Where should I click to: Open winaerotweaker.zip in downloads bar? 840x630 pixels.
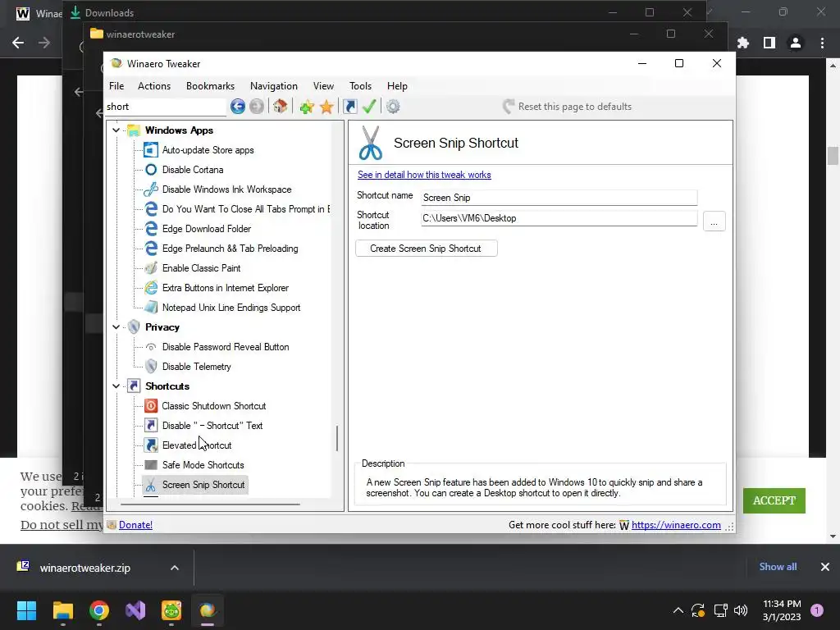pos(84,568)
